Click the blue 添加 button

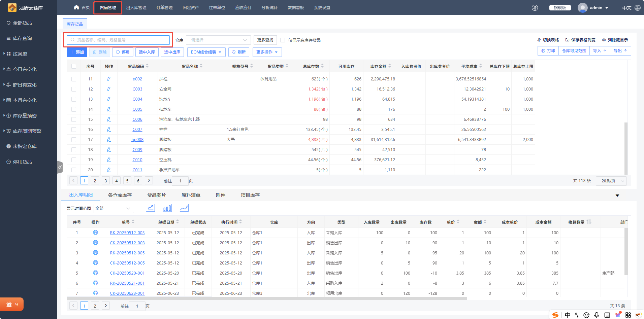click(77, 52)
